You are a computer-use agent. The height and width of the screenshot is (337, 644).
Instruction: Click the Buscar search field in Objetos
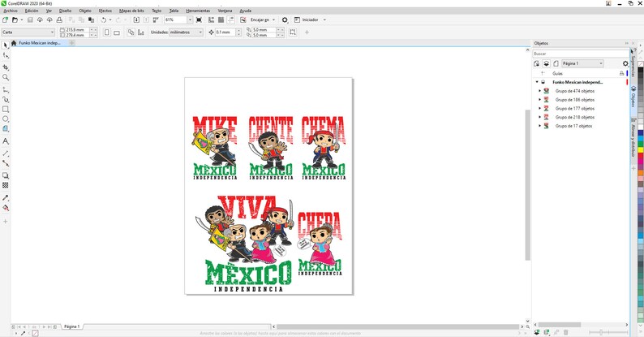[581, 54]
